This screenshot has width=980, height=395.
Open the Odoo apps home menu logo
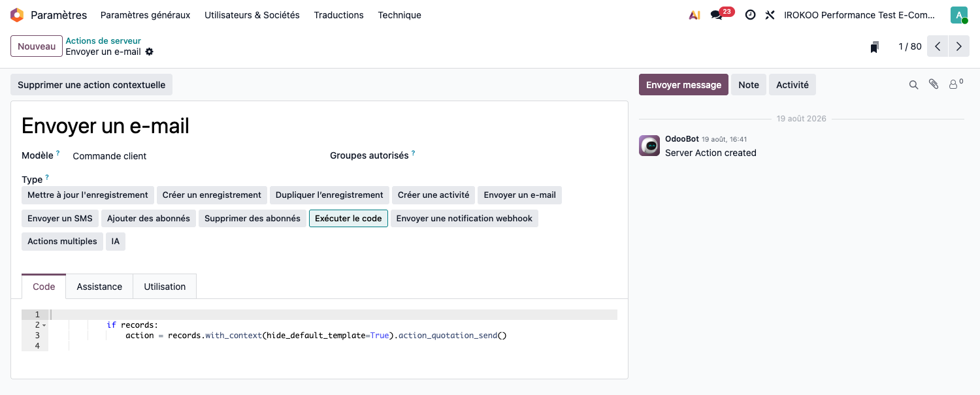(17, 15)
